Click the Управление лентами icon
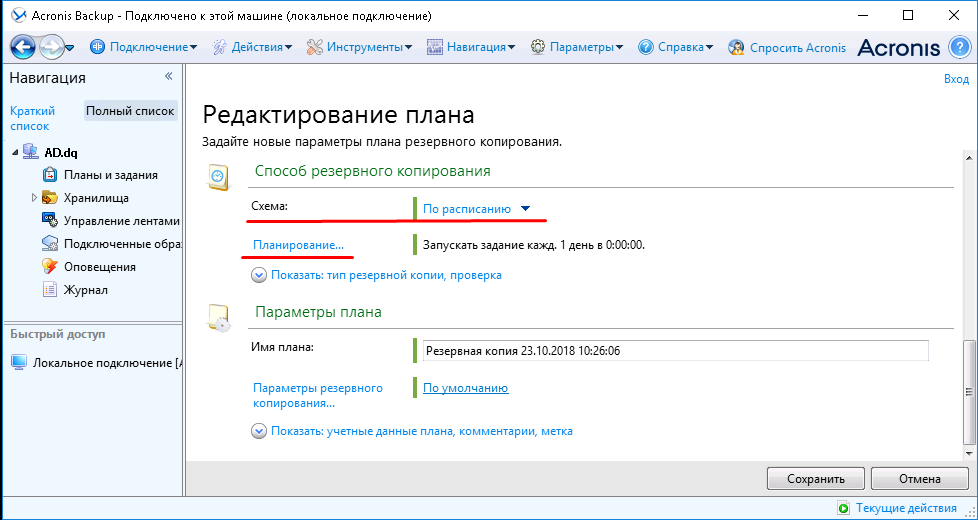 [50, 221]
